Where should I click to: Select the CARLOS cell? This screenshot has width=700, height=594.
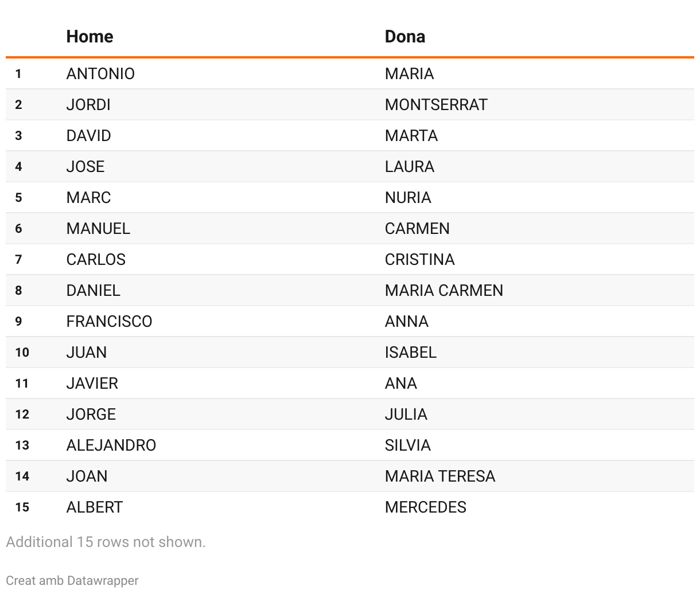point(96,260)
